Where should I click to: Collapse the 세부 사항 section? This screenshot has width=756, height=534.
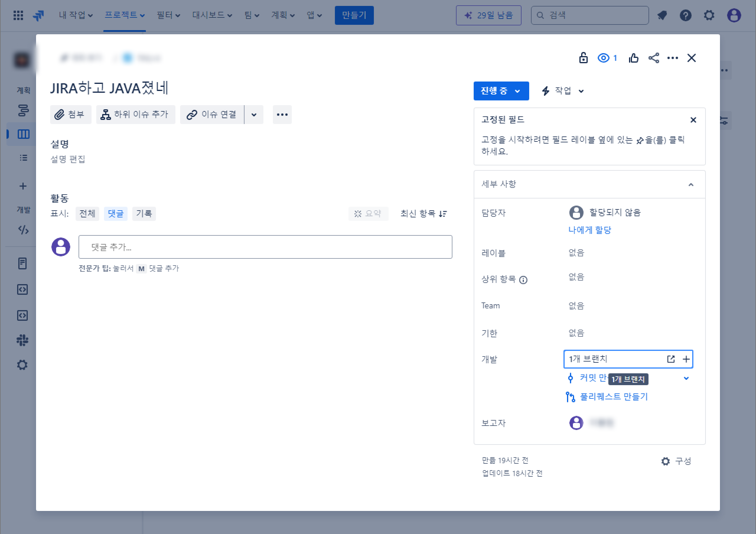tap(691, 184)
